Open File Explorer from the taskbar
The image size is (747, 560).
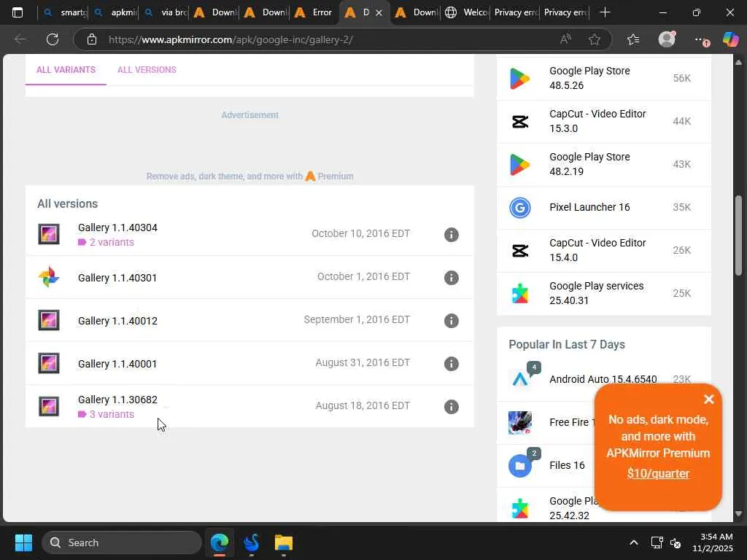tap(284, 542)
